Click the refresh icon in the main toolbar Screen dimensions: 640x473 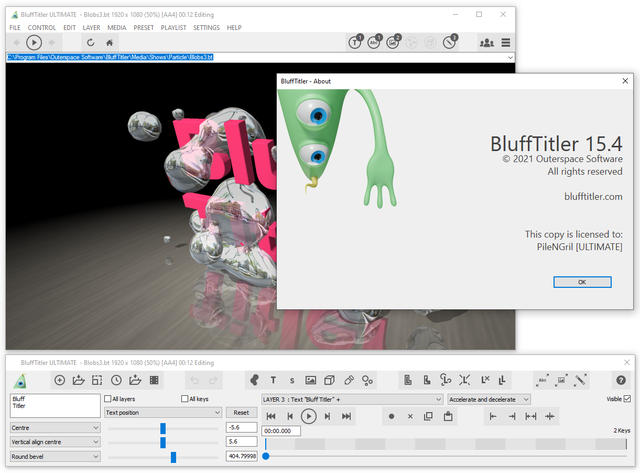[91, 42]
